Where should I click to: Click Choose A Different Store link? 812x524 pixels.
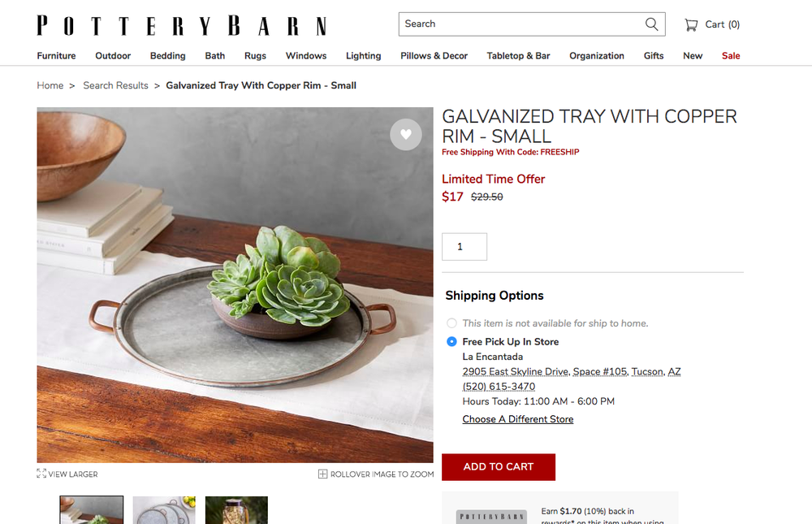coord(518,419)
